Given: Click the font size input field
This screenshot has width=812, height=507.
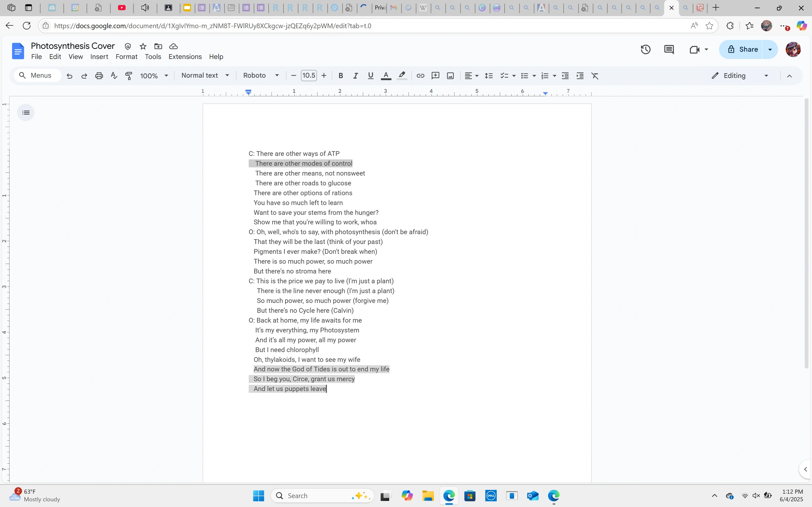Looking at the screenshot, I should tap(308, 76).
